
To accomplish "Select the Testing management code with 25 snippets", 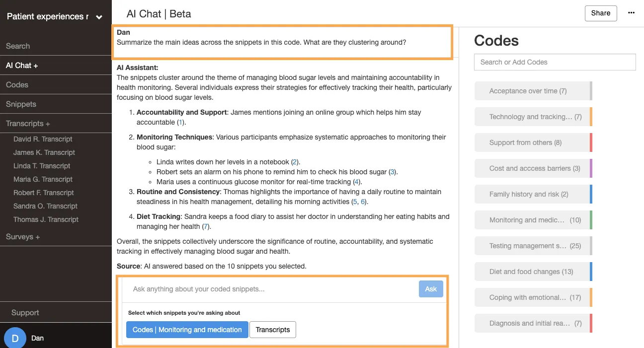I will (533, 246).
